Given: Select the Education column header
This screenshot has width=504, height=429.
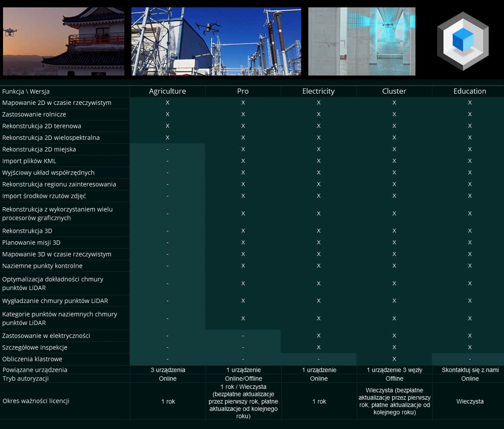Looking at the screenshot, I should click(469, 91).
